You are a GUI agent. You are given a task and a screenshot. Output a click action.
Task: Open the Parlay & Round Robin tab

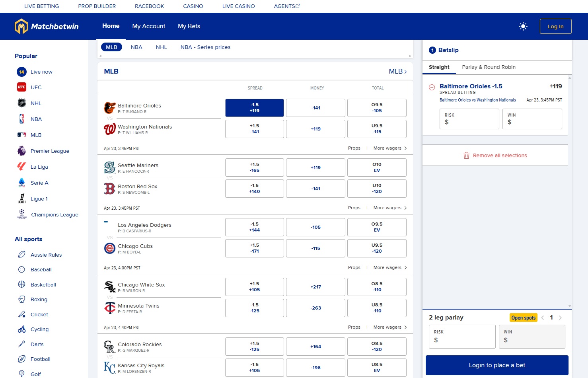pyautogui.click(x=489, y=67)
